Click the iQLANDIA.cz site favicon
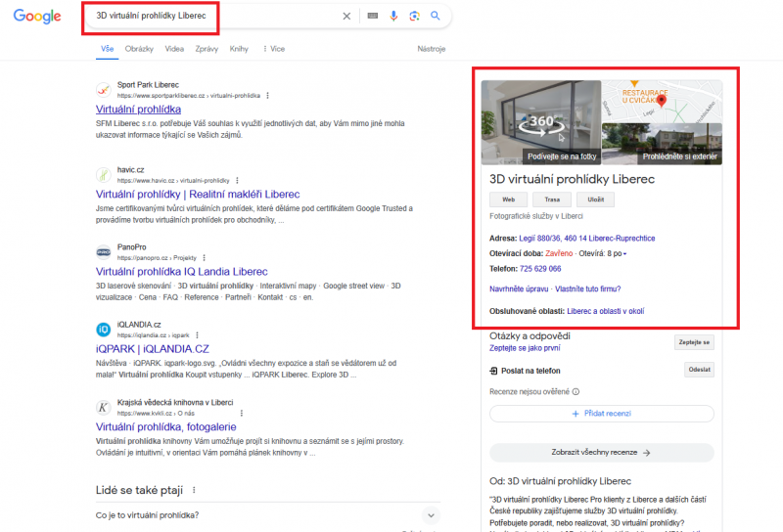This screenshot has height=532, width=783. (104, 330)
